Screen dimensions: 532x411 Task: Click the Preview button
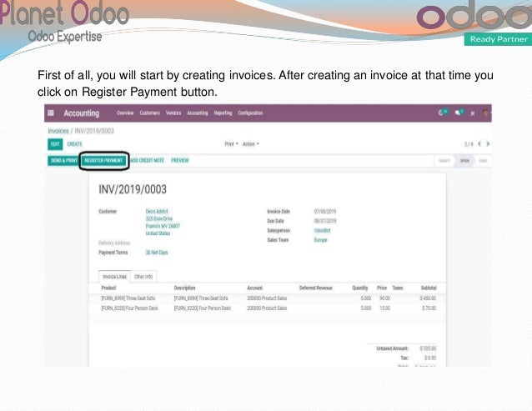pos(180,160)
